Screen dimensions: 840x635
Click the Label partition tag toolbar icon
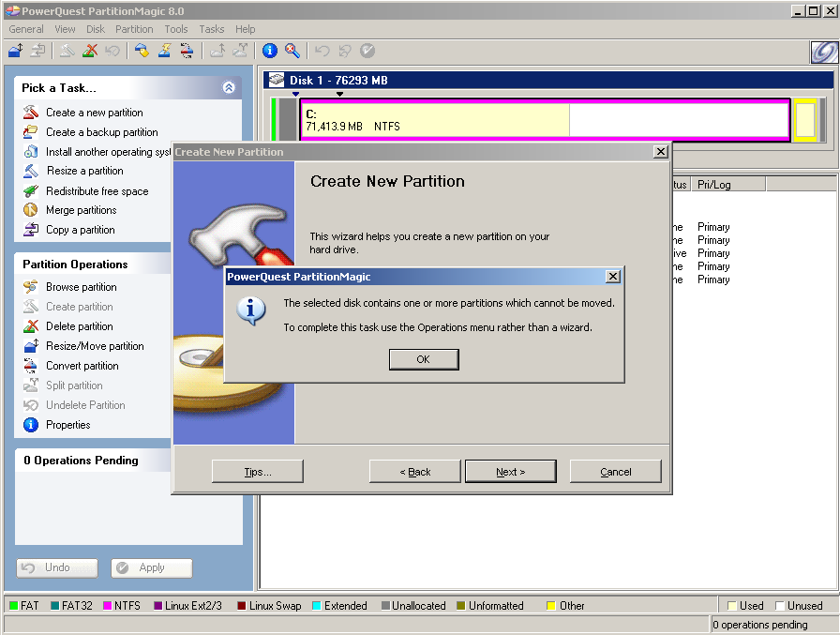pos(142,51)
